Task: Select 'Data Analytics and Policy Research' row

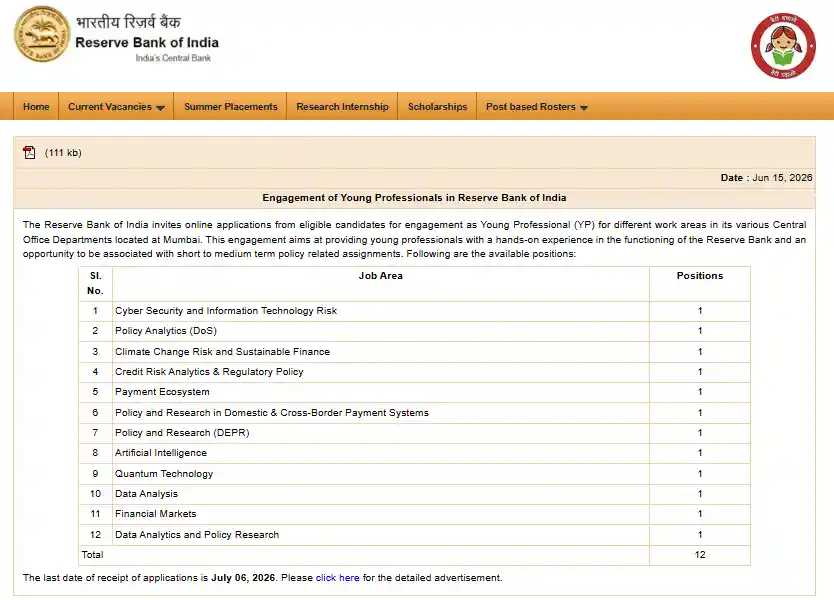Action: tap(414, 535)
